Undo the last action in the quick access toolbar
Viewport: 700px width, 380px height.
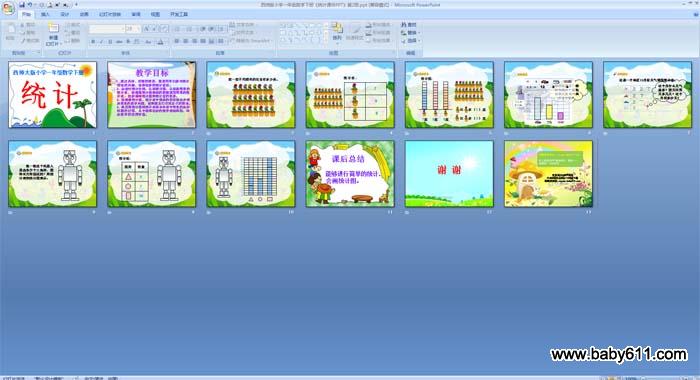click(x=30, y=5)
